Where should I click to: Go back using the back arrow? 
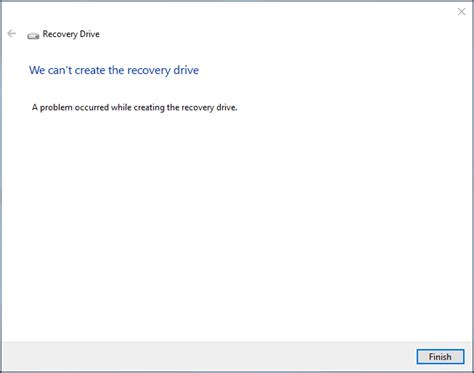[x=12, y=33]
